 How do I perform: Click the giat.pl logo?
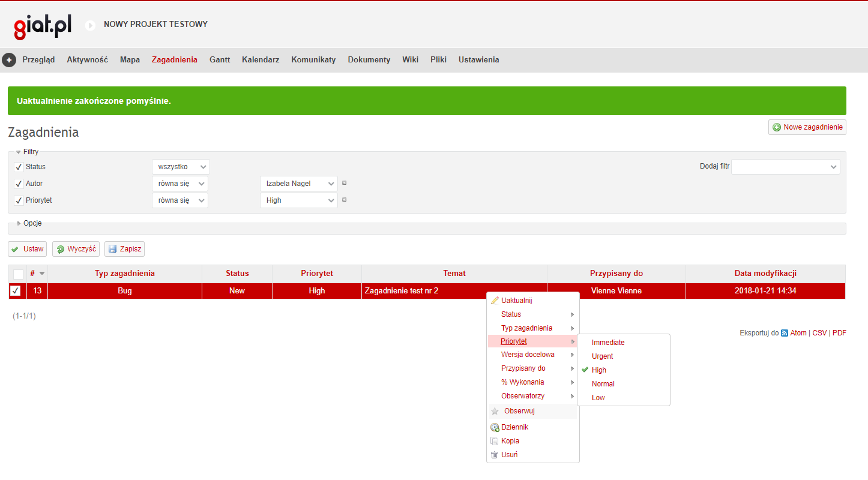coord(43,26)
